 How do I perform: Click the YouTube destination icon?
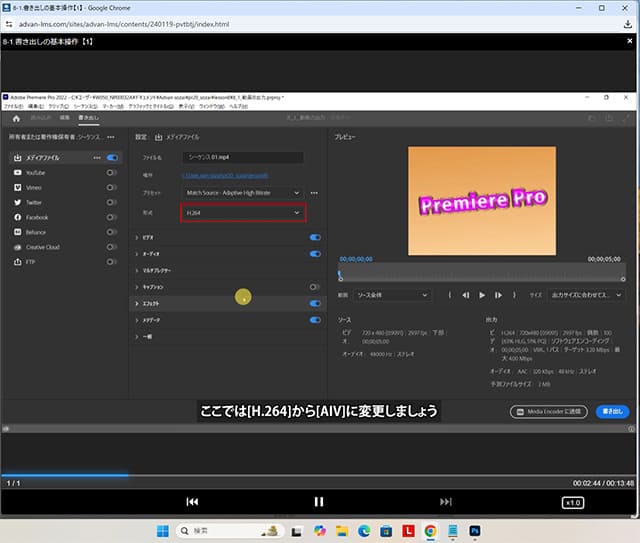click(16, 173)
